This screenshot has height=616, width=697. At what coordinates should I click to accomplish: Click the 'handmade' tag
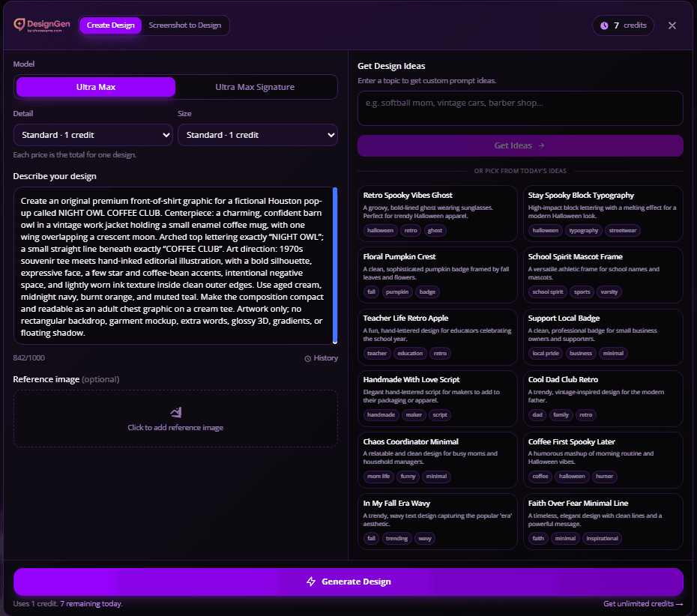coord(381,414)
